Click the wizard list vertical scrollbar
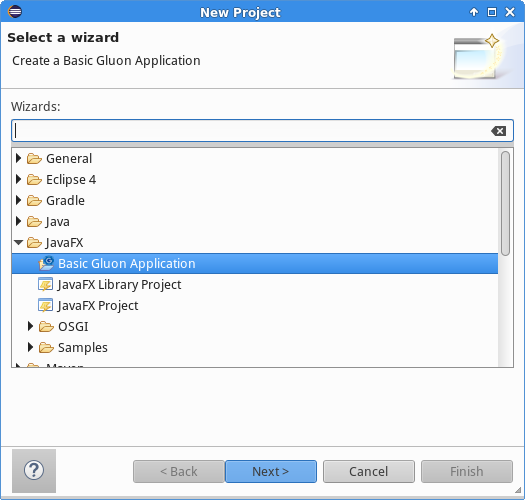Image resolution: width=525 pixels, height=500 pixels. pos(505,203)
